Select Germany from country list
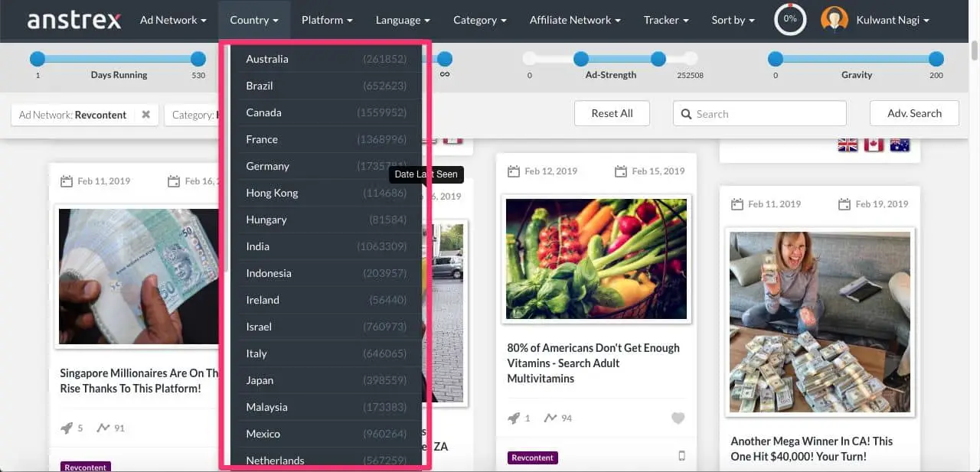Image resolution: width=980 pixels, height=472 pixels. (326, 166)
